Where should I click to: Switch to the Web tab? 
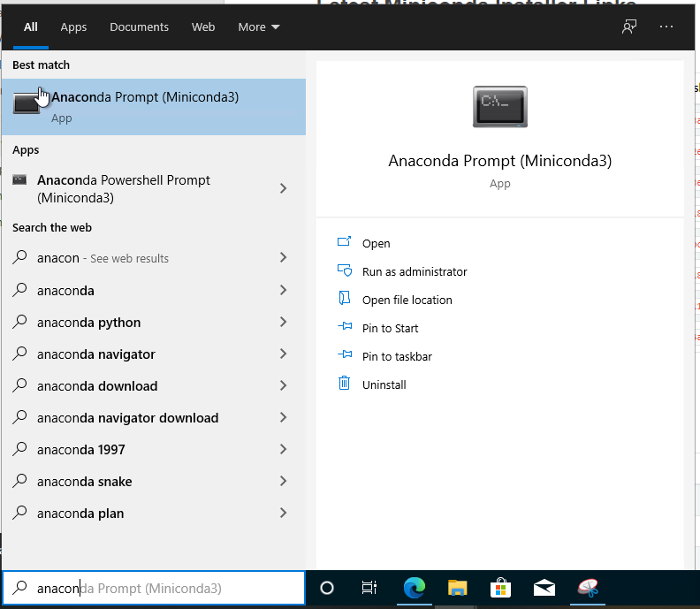click(203, 27)
